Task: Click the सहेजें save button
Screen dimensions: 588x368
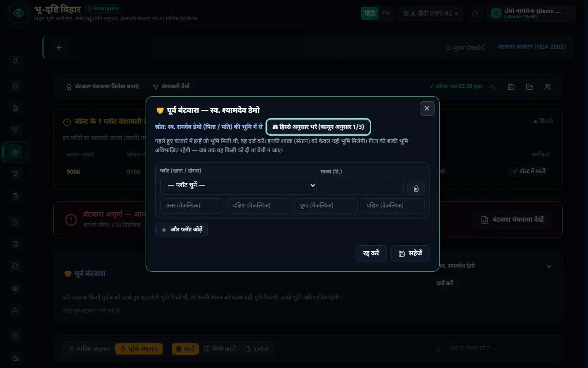Action: [x=410, y=253]
